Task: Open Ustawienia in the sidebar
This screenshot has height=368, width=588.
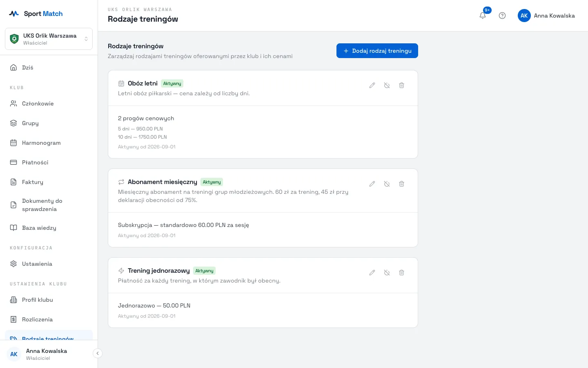Action: [49, 264]
